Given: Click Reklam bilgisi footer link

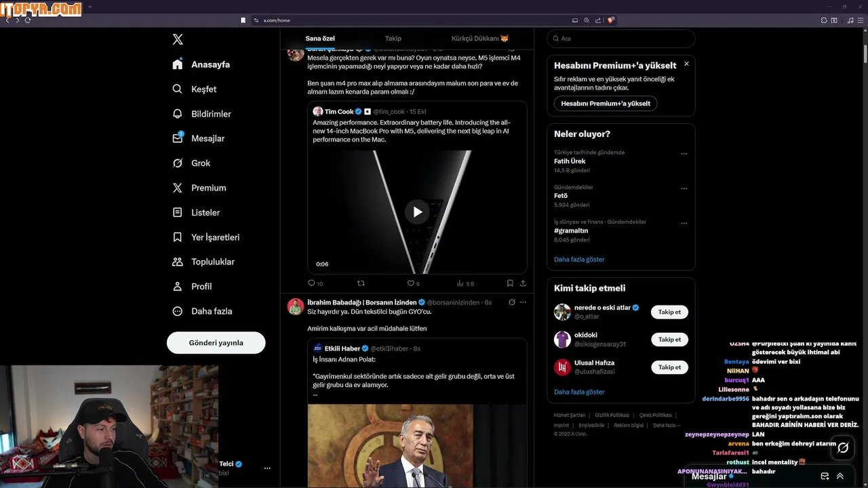Looking at the screenshot, I should (x=629, y=425).
